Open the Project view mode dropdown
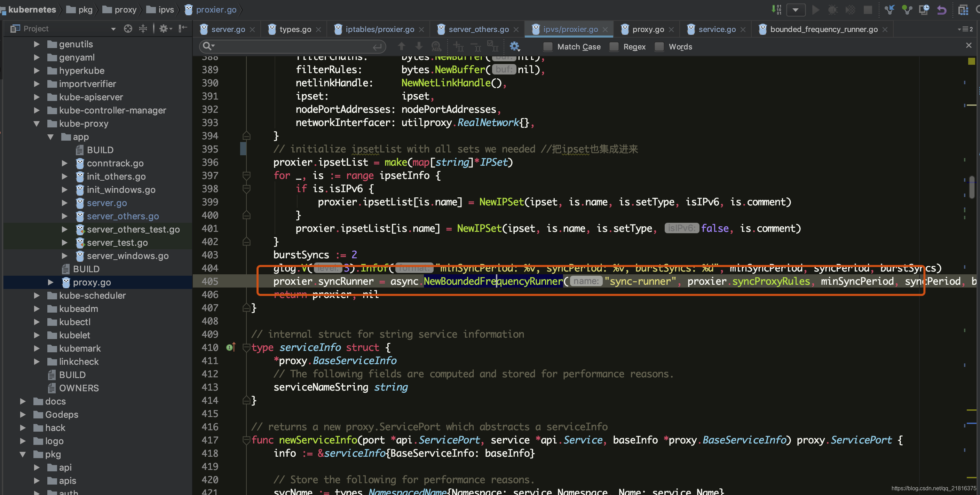Screen dimensions: 980x495 click(113, 29)
